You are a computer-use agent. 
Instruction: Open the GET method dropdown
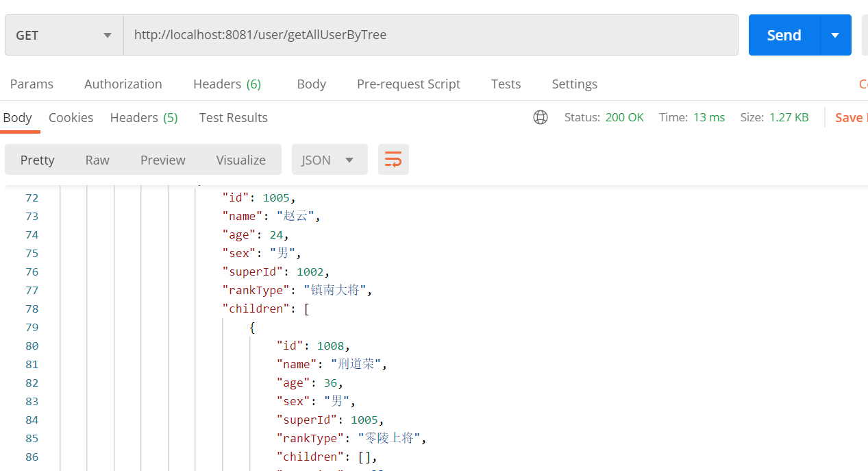64,35
